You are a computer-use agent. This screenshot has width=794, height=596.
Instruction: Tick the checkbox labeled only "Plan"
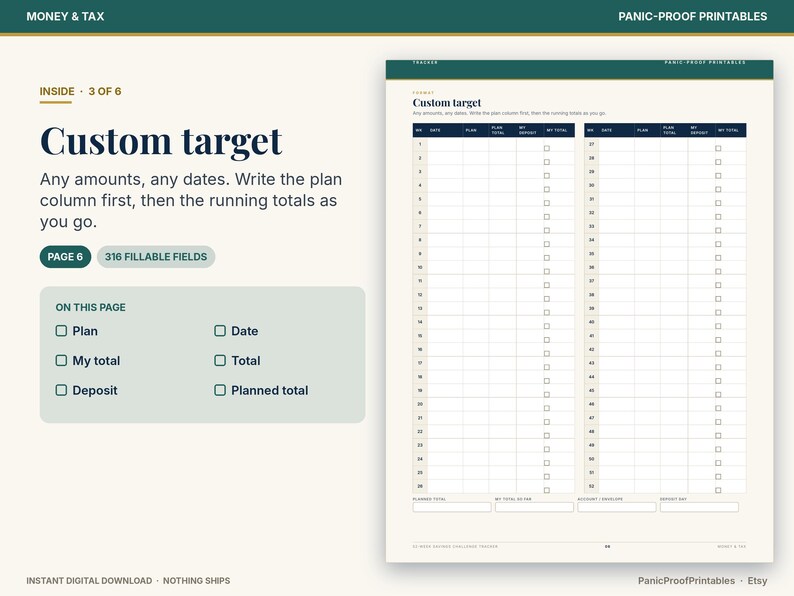point(61,331)
